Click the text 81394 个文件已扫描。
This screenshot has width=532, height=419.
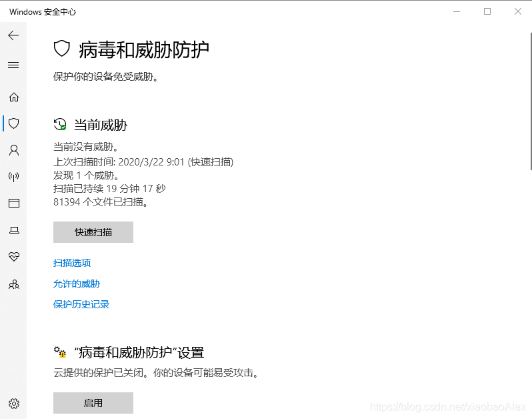(101, 202)
